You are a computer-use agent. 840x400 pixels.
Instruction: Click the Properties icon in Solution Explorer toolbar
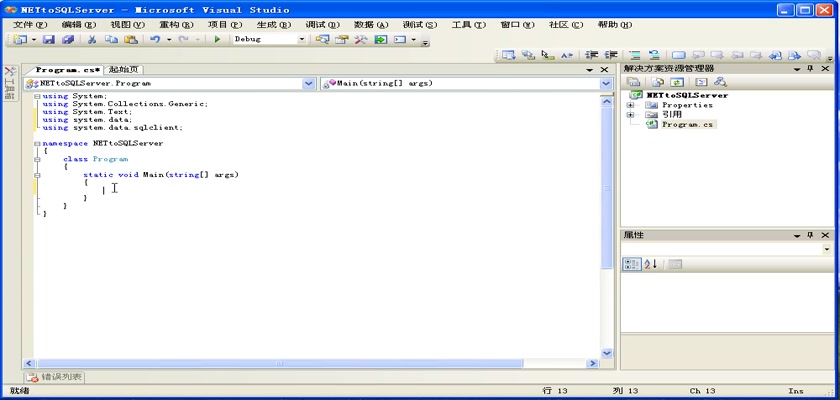click(634, 82)
